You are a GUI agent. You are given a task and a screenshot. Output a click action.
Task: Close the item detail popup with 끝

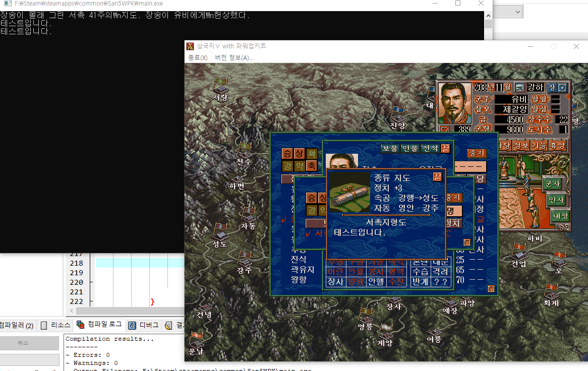click(438, 176)
